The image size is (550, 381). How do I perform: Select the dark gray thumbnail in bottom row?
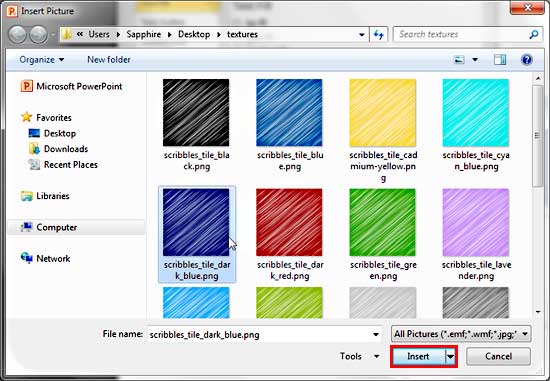476,303
